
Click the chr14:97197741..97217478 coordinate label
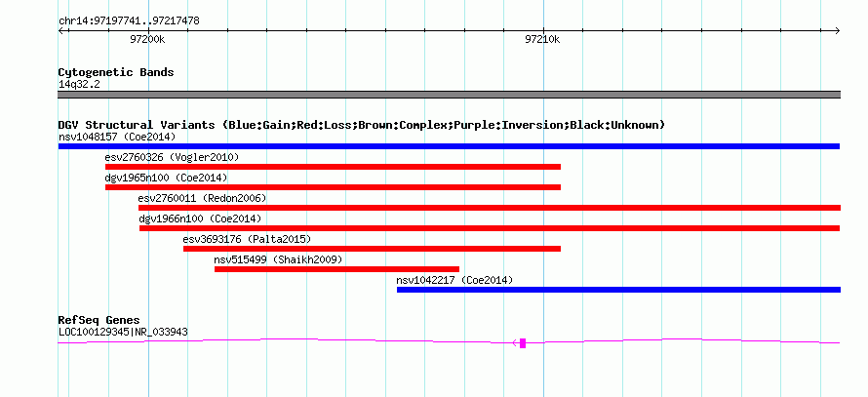pyautogui.click(x=129, y=21)
